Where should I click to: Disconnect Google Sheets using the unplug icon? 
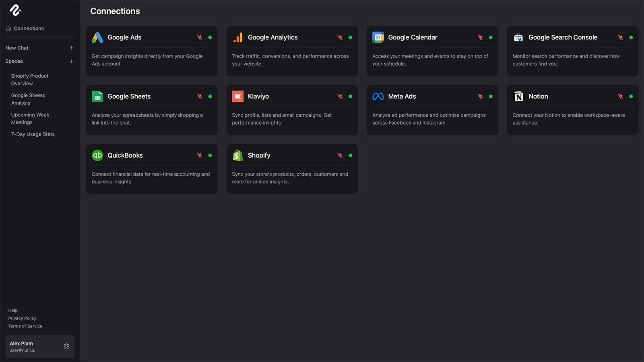200,97
